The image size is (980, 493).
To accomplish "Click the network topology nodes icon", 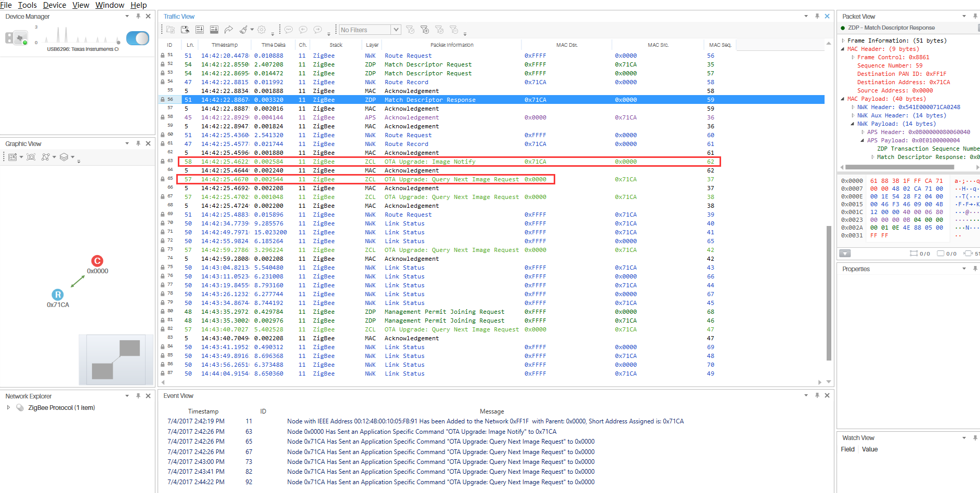I will (46, 157).
